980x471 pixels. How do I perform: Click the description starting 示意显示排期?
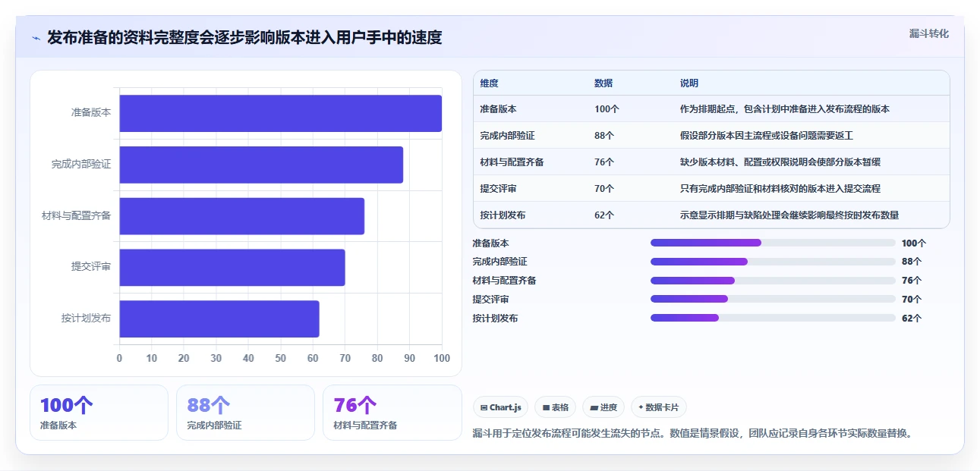click(x=789, y=215)
